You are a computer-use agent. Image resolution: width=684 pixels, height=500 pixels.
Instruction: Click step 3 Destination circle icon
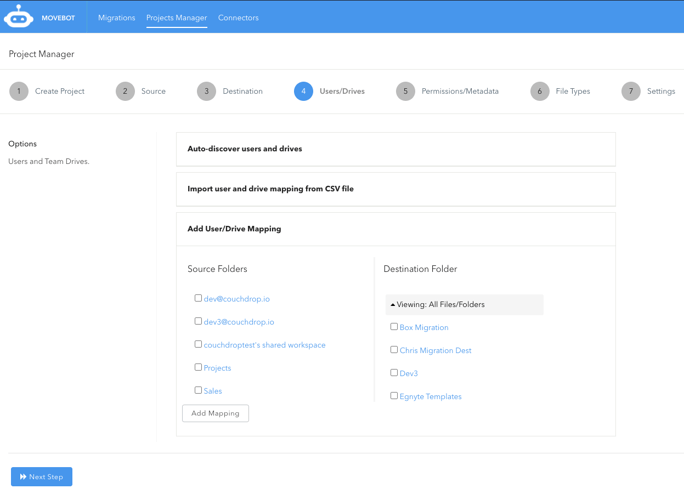pos(206,91)
